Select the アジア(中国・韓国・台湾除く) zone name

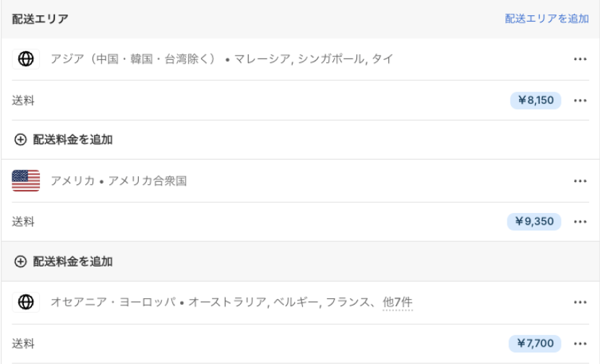(134, 59)
